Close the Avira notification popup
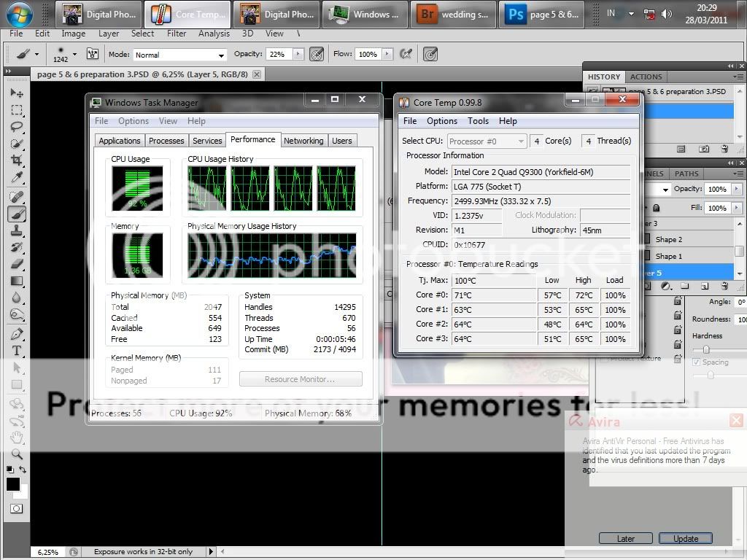The width and height of the screenshot is (747, 560). (x=736, y=420)
